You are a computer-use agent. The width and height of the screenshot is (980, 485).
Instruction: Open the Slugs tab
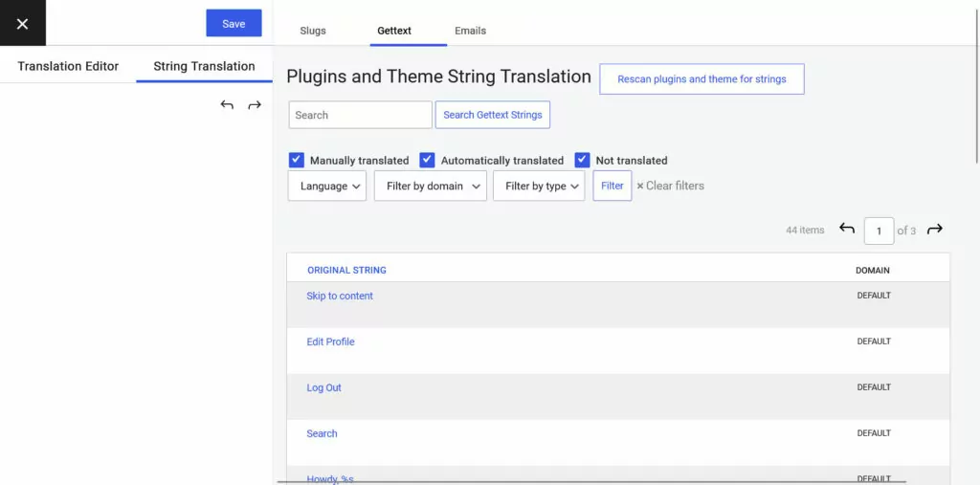[313, 31]
